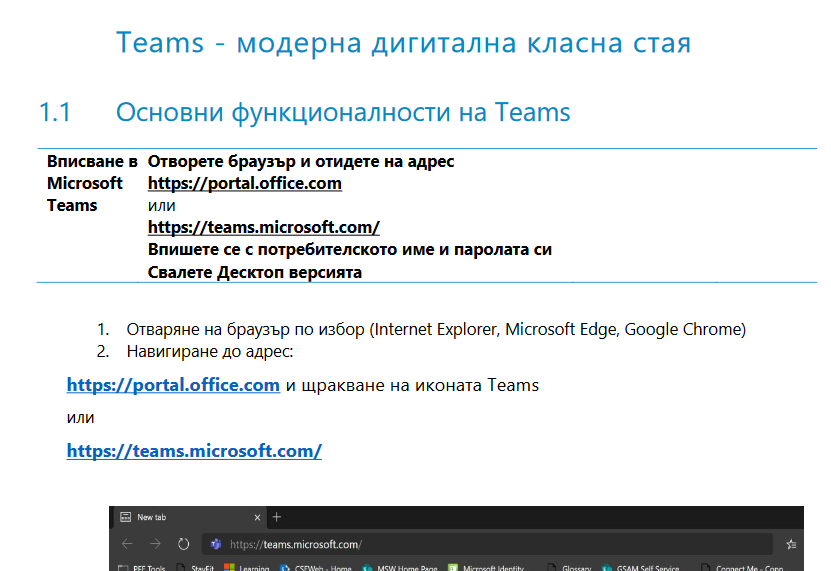Viewport: 831px width, 571px height.
Task: Click the Microsoft Identity bookmark
Action: (x=487, y=567)
